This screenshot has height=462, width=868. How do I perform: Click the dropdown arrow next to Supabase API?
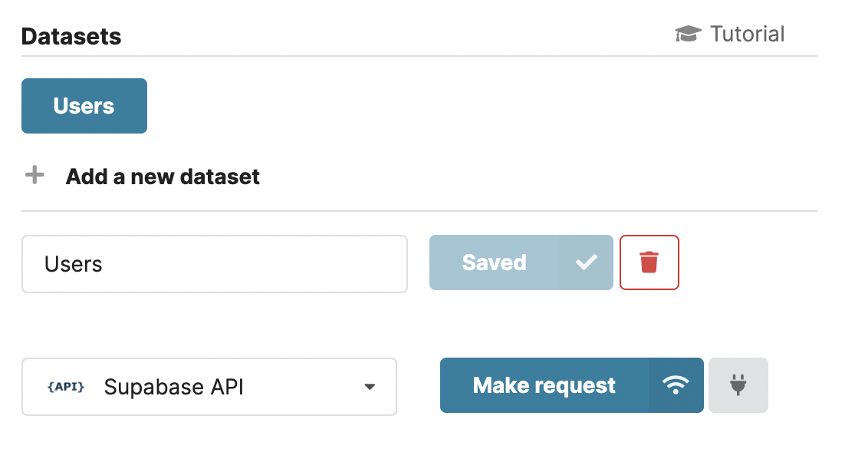tap(370, 387)
